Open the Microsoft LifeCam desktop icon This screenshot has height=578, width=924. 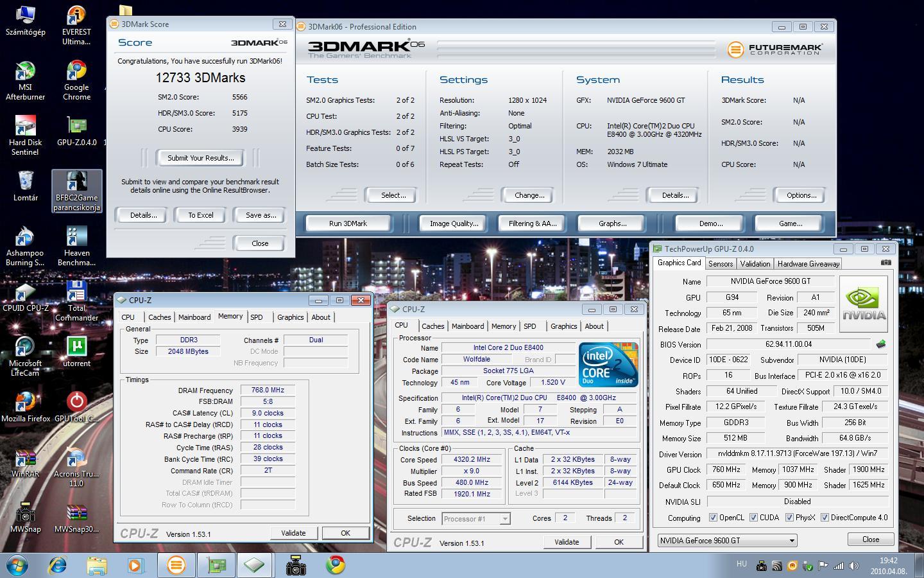point(25,357)
